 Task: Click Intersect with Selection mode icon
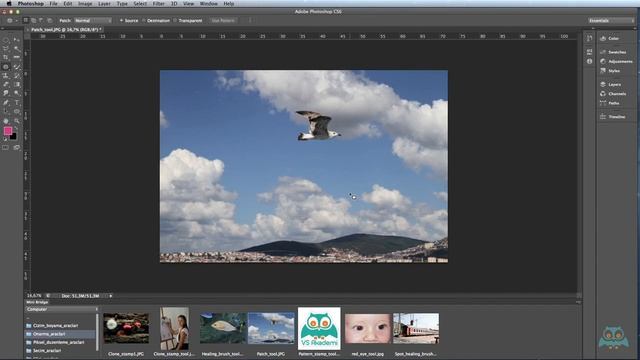coord(49,20)
